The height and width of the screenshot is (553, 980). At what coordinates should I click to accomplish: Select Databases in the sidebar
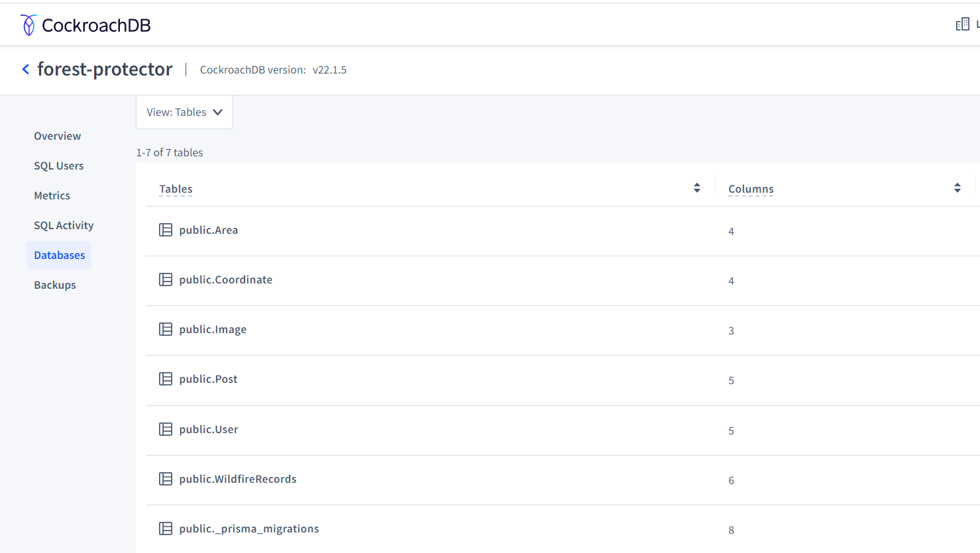[60, 255]
